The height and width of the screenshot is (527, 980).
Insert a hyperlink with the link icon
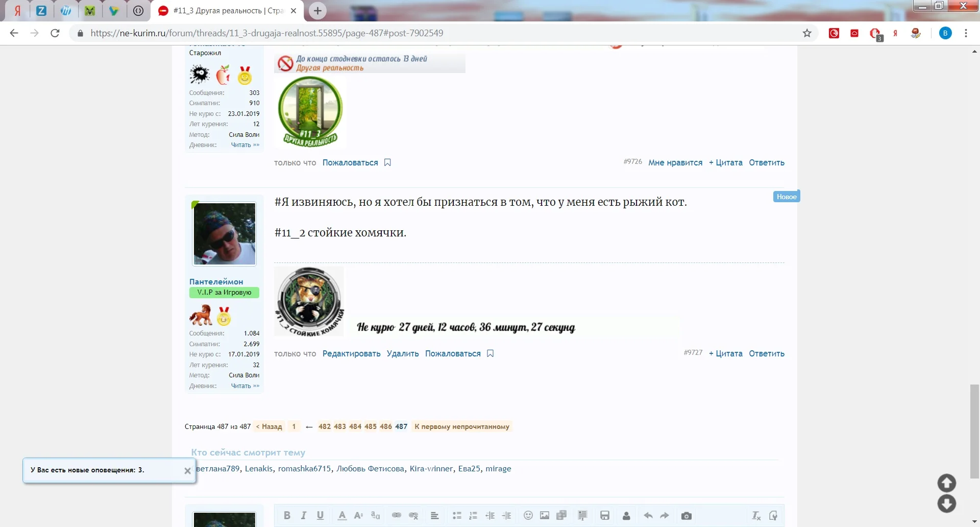point(397,515)
